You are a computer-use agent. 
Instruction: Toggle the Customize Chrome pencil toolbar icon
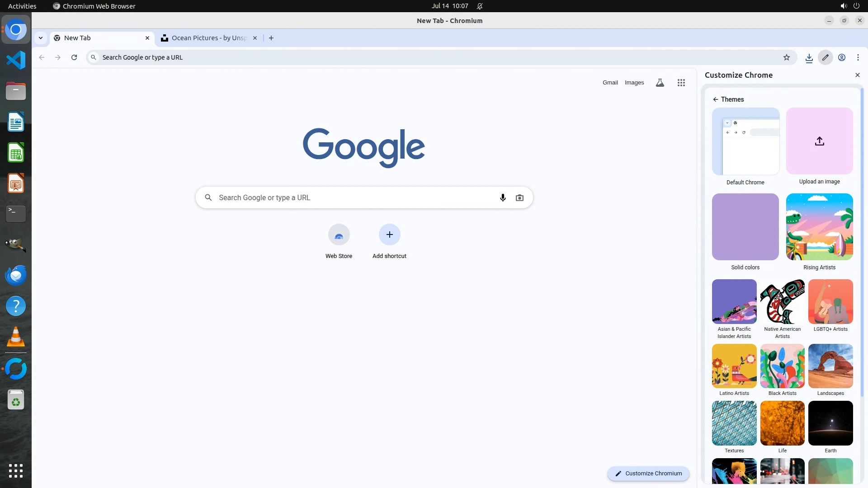pos(825,57)
